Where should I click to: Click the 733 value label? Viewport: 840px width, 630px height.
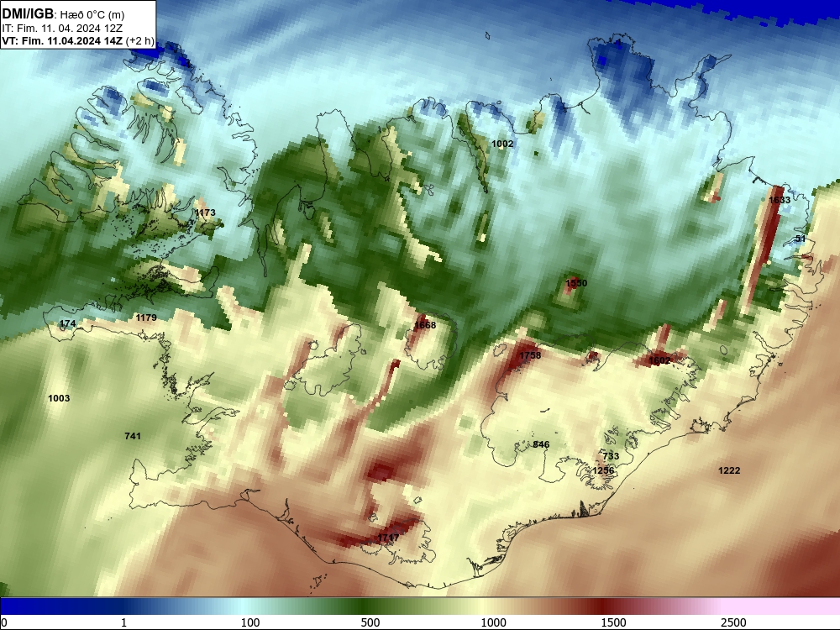611,456
